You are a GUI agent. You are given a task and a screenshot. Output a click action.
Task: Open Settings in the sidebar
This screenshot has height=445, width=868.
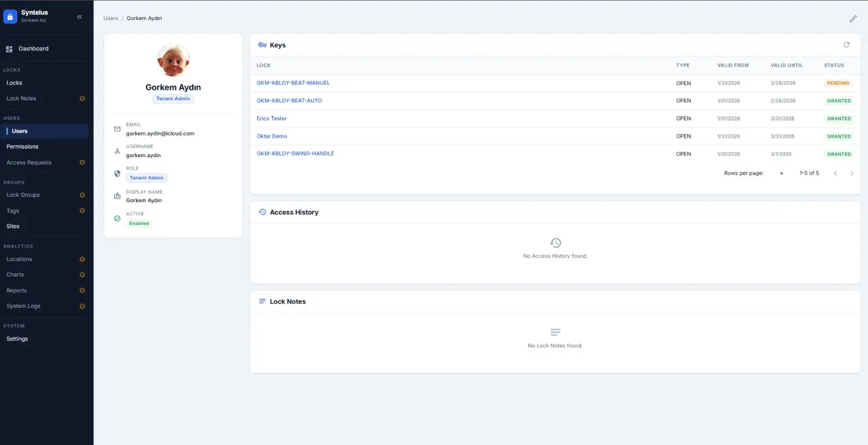coord(17,339)
